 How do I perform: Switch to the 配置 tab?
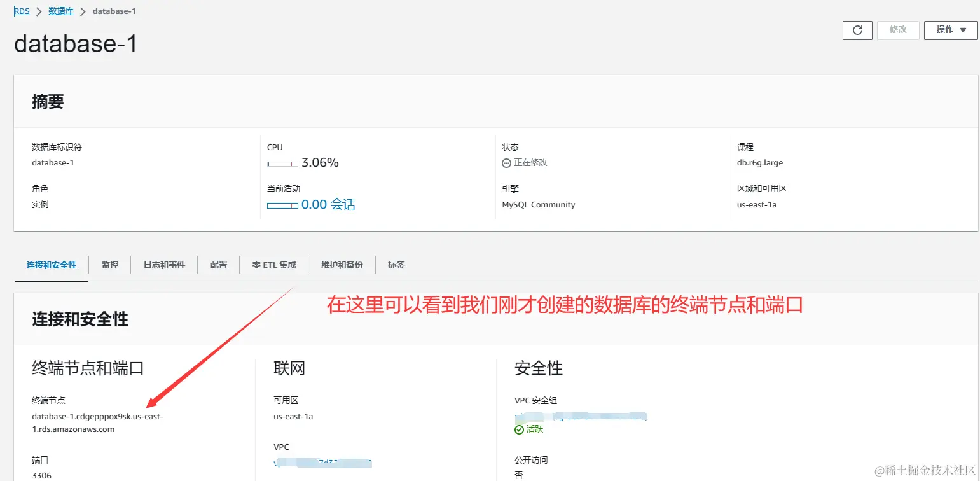(219, 265)
